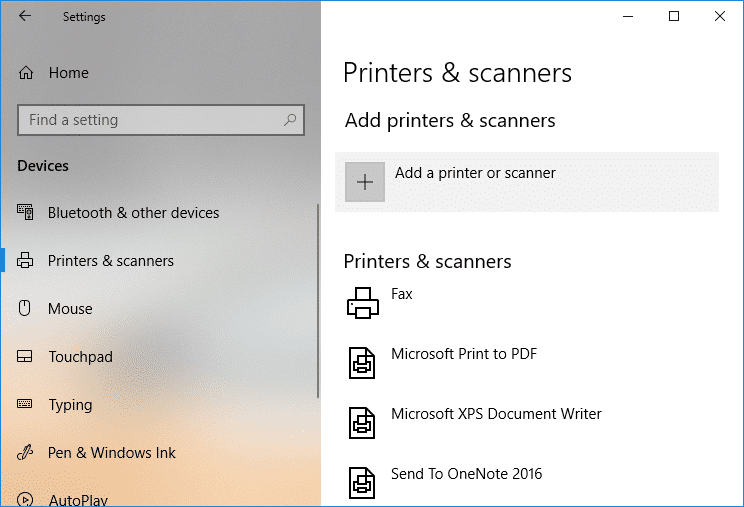Minimize the Settings window
This screenshot has width=744, height=507.
(x=628, y=16)
